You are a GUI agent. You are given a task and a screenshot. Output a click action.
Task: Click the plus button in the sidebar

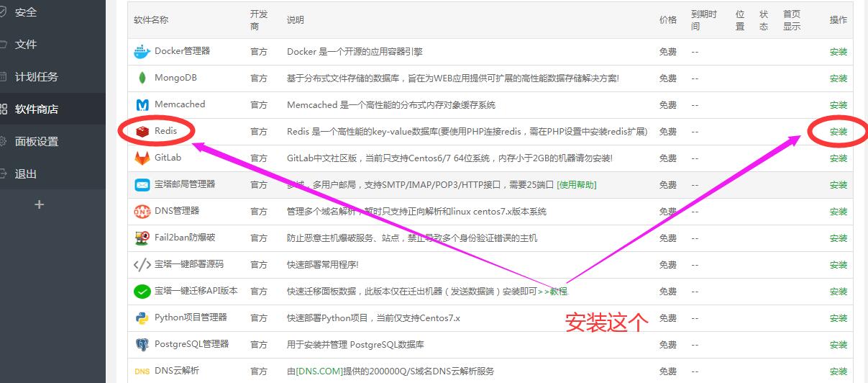point(39,205)
